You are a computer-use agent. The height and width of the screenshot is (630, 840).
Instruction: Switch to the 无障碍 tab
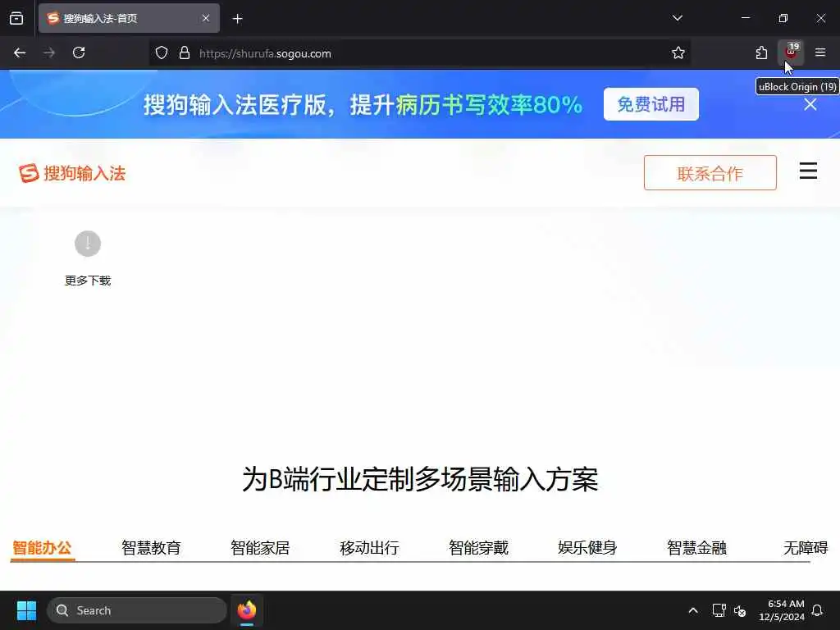coord(806,548)
